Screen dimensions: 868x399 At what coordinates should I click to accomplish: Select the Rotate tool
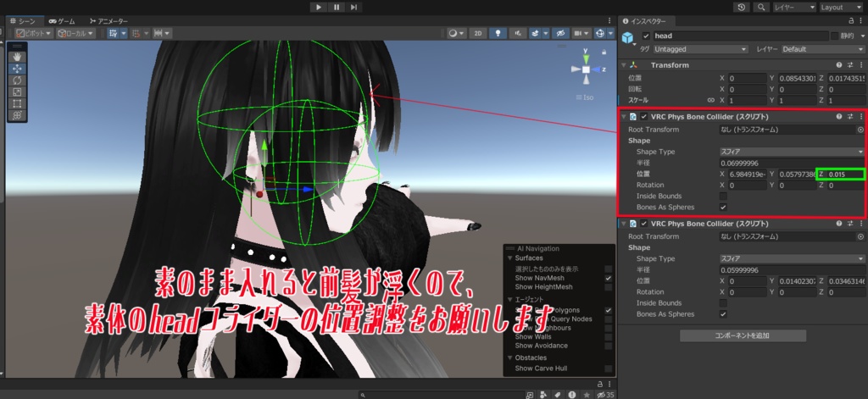coord(17,80)
